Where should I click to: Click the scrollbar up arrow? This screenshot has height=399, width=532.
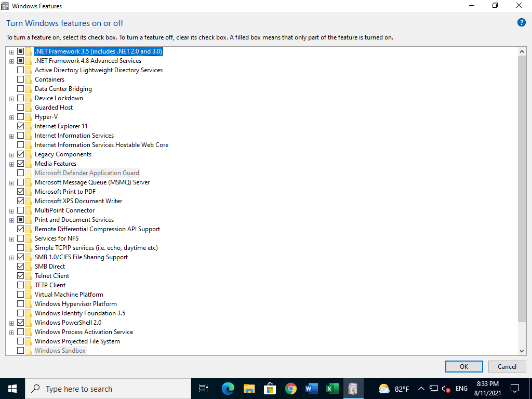click(522, 51)
